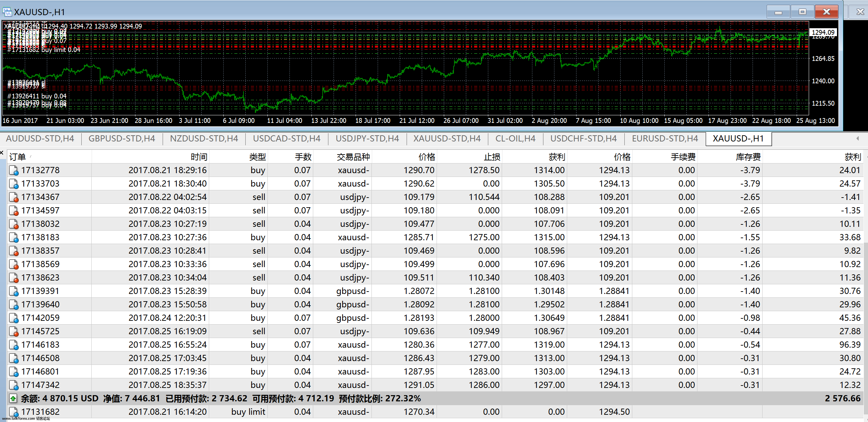Select the XAUUSD-STD,H4 chart tab

pyautogui.click(x=447, y=139)
